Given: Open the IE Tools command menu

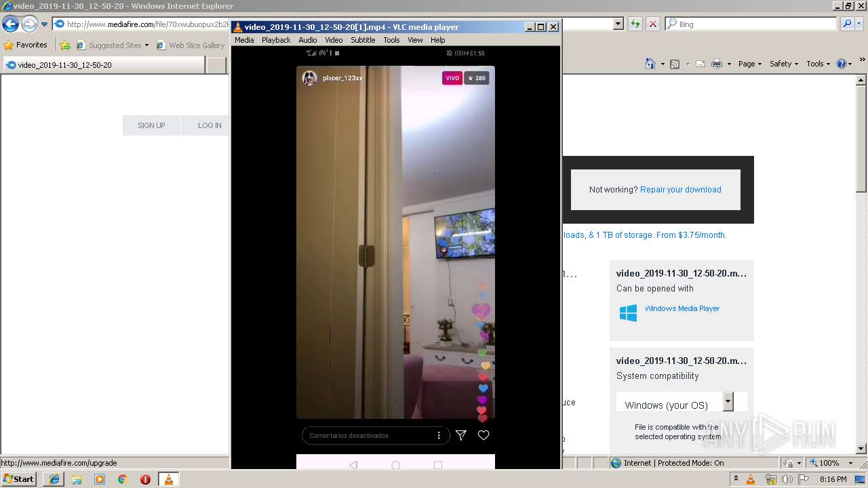Looking at the screenshot, I should (x=818, y=64).
